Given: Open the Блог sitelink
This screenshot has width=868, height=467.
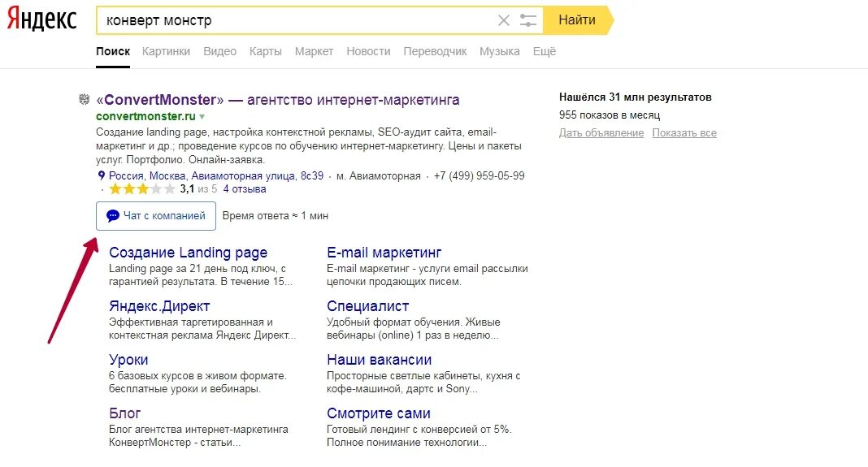Looking at the screenshot, I should tap(125, 414).
